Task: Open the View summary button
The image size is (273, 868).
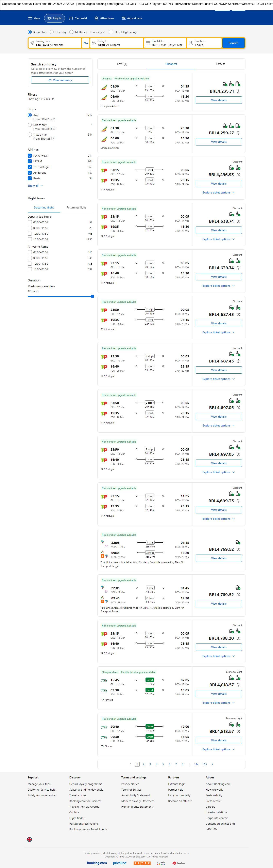Action: click(x=60, y=80)
